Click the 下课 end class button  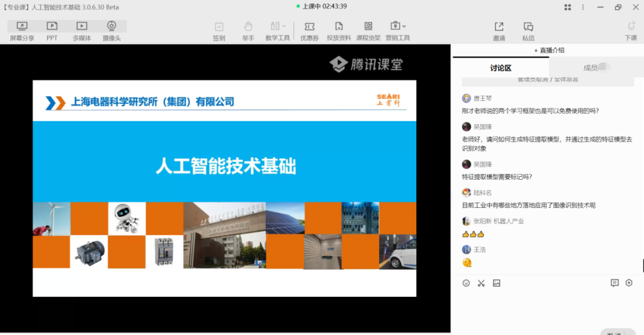click(631, 30)
